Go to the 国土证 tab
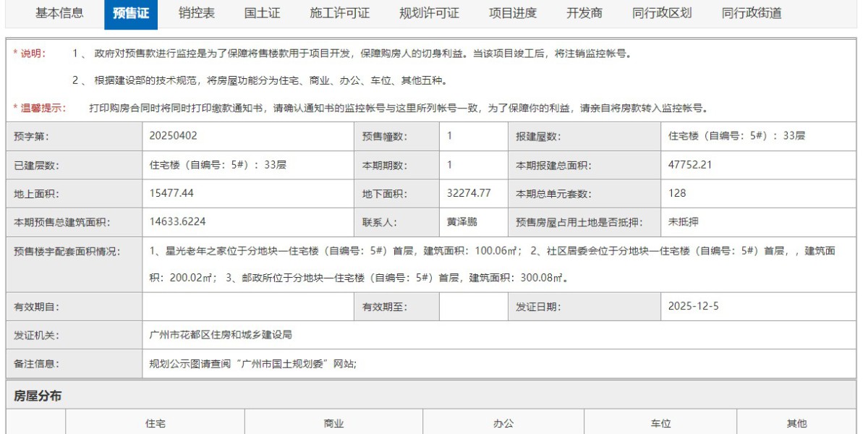868x434 pixels. point(262,13)
